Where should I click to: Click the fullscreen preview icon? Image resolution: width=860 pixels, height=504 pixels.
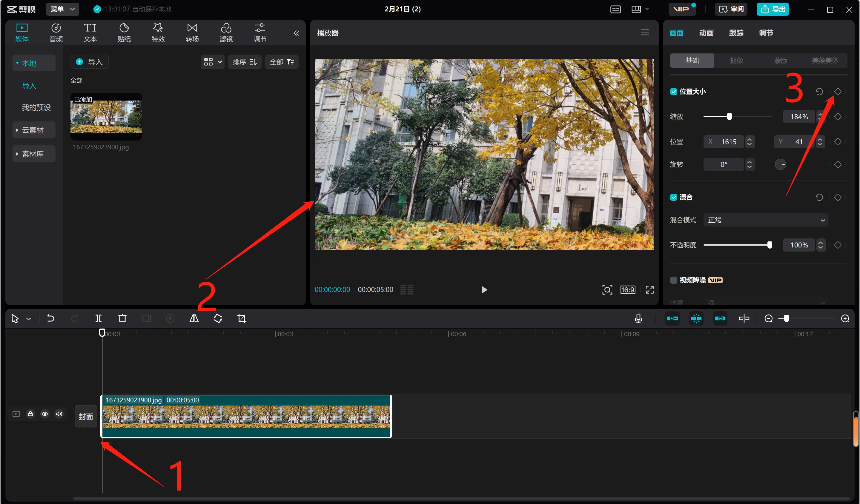pyautogui.click(x=649, y=290)
